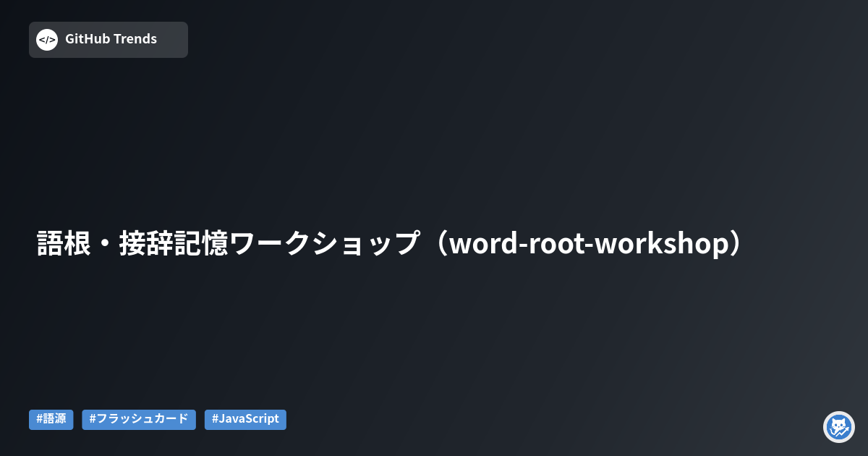
Task: Collapse the tag row at the bottom
Action: tap(139, 419)
